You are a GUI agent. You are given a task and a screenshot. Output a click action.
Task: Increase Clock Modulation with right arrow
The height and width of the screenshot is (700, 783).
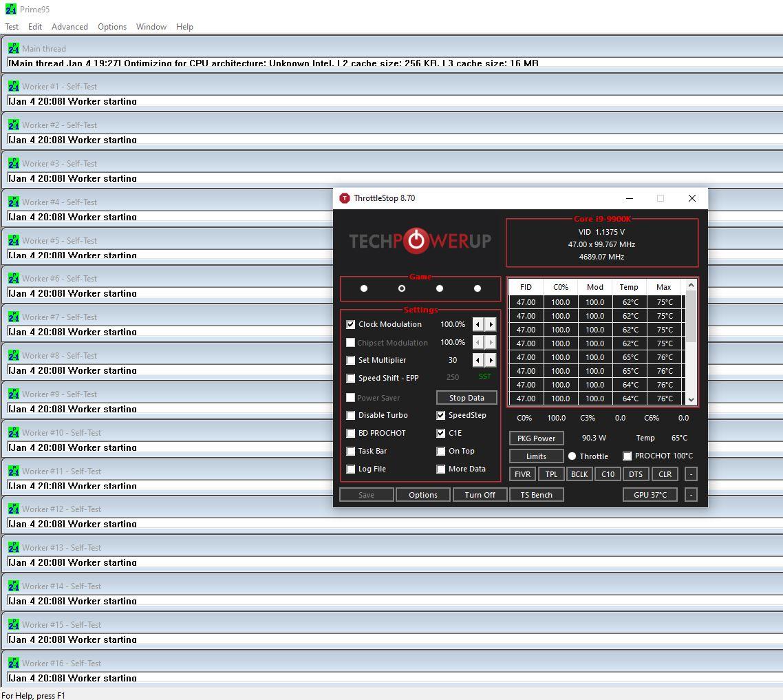pos(491,324)
